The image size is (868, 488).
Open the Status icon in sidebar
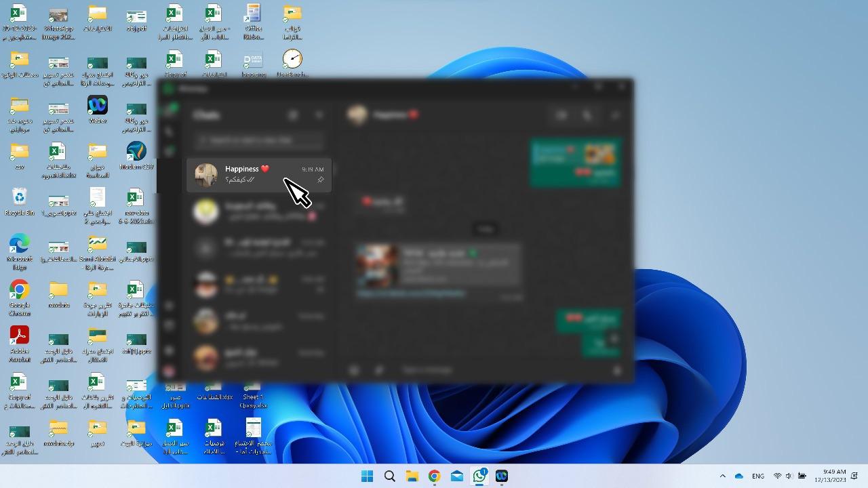pyautogui.click(x=169, y=150)
